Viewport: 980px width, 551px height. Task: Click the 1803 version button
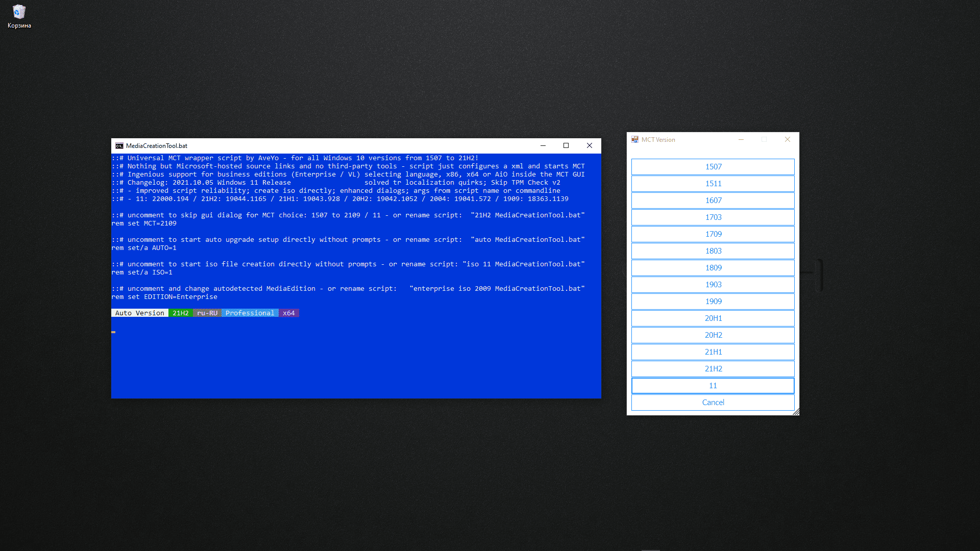pyautogui.click(x=713, y=251)
